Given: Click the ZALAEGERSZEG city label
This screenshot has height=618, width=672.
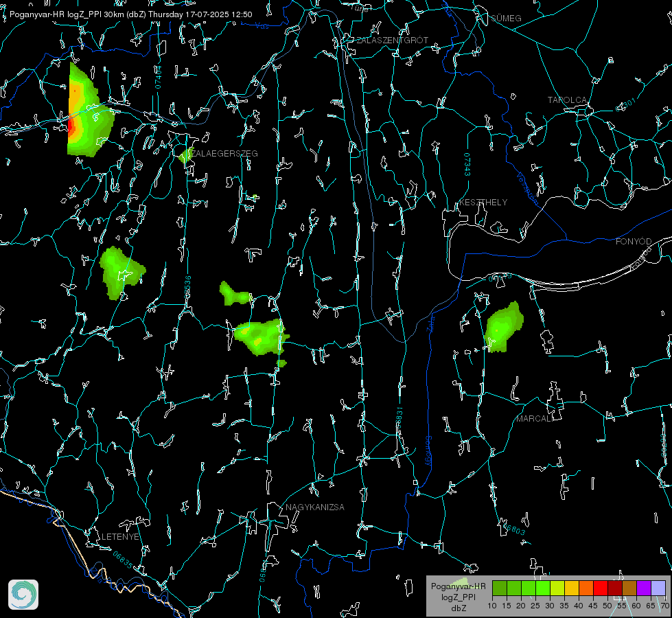Looking at the screenshot, I should (x=224, y=154).
